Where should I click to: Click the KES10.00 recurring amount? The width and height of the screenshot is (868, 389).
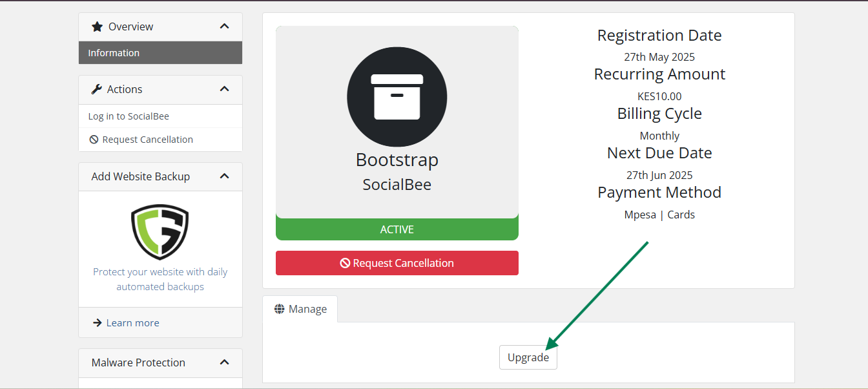pyautogui.click(x=659, y=96)
